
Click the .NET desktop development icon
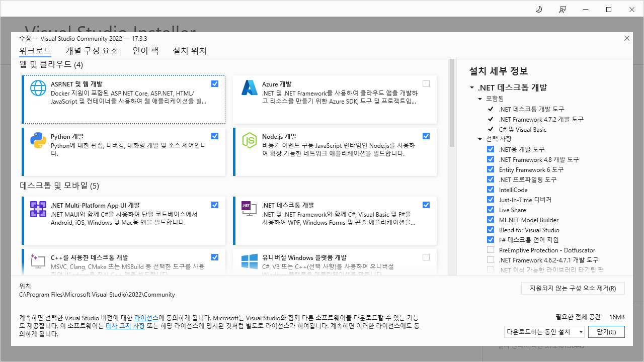click(x=250, y=209)
